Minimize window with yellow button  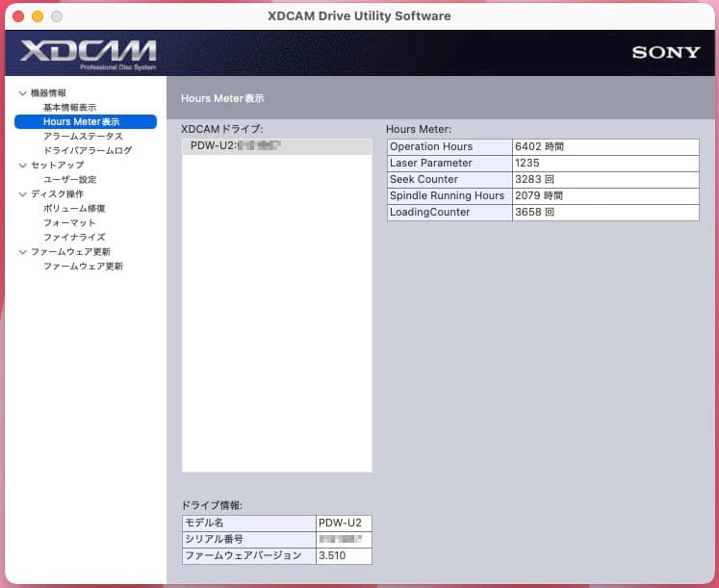coord(38,16)
